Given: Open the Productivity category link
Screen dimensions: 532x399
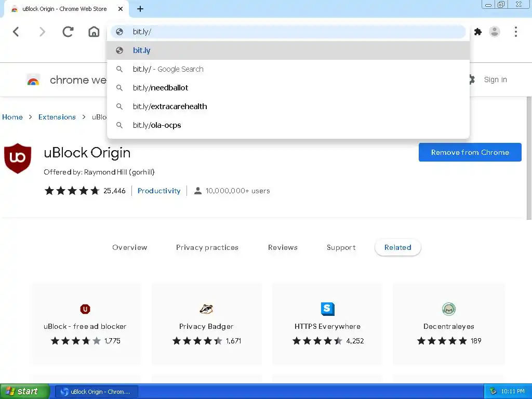Looking at the screenshot, I should [x=159, y=191].
